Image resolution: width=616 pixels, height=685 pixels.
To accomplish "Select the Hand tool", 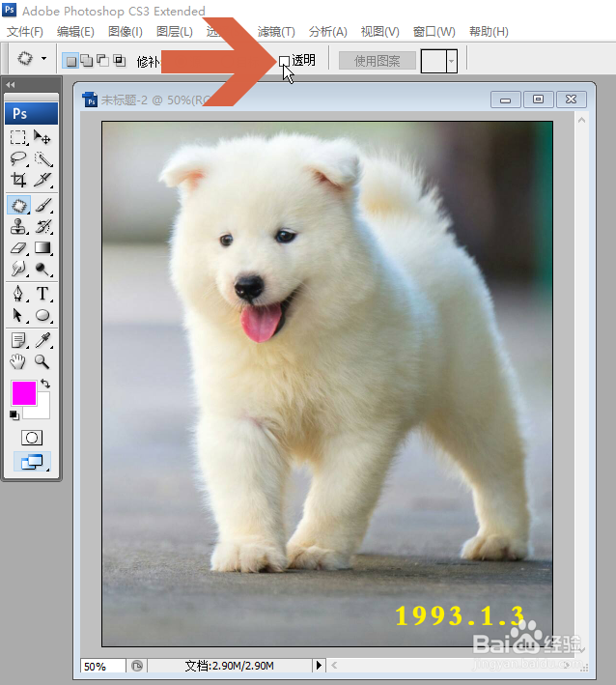I will click(x=18, y=361).
